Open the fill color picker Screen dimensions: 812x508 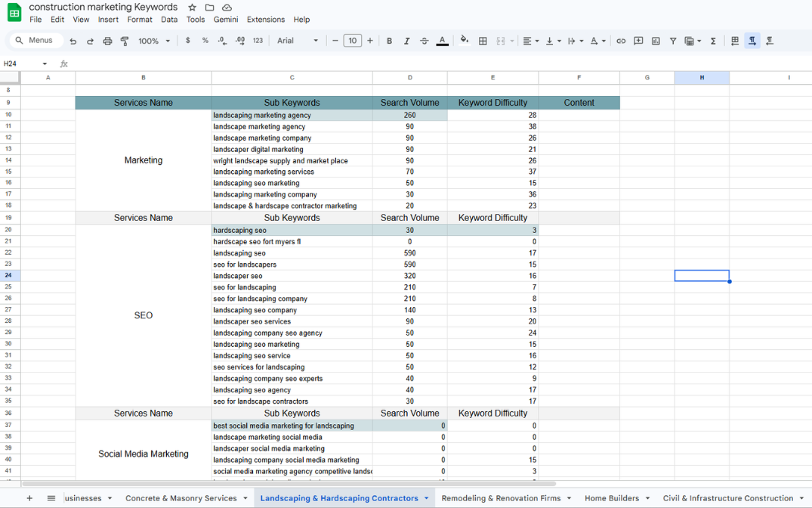[464, 41]
